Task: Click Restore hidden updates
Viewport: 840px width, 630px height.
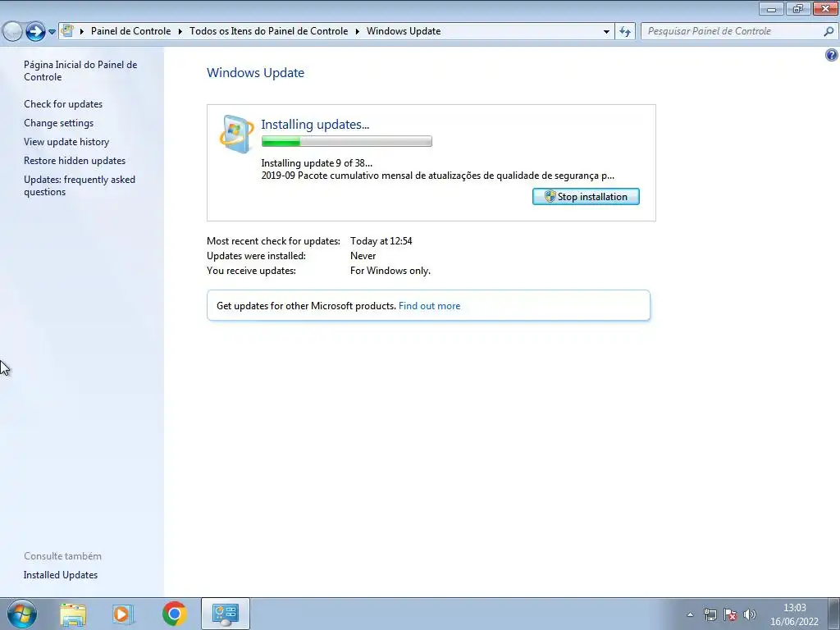Action: click(75, 160)
